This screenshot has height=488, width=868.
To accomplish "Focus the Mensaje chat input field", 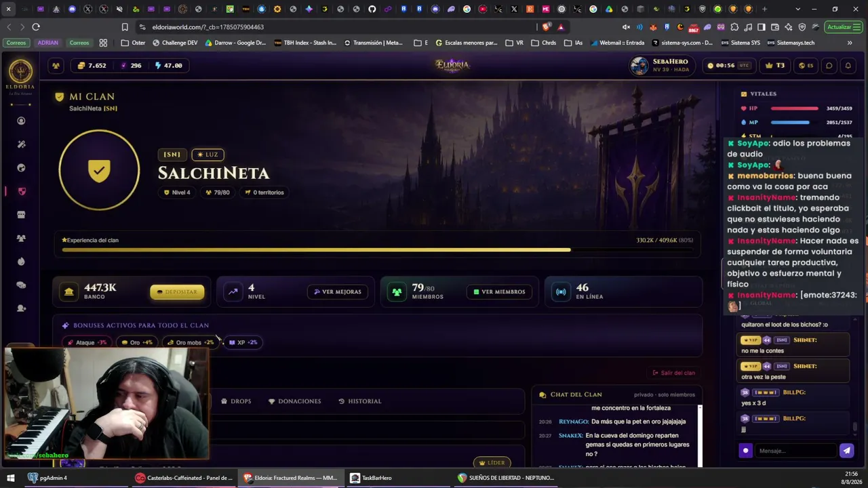I will pos(795,451).
